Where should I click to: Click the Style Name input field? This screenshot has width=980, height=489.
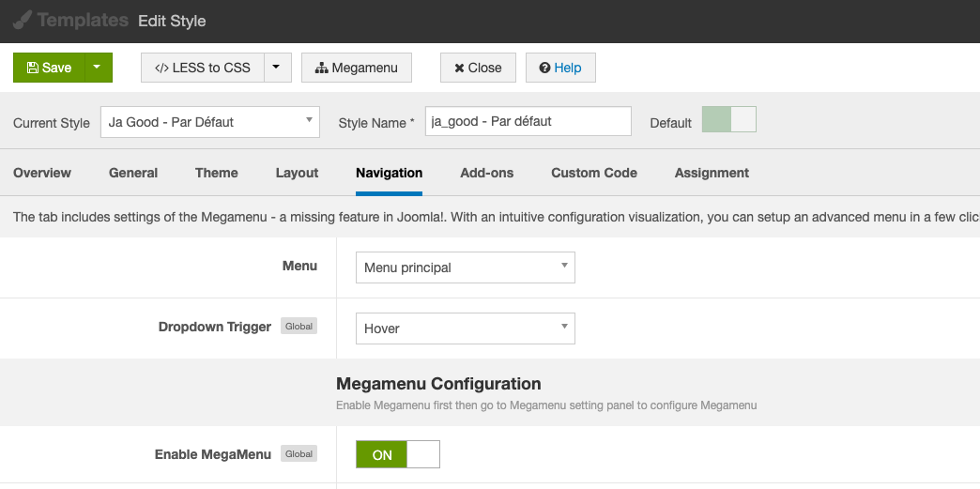click(528, 121)
